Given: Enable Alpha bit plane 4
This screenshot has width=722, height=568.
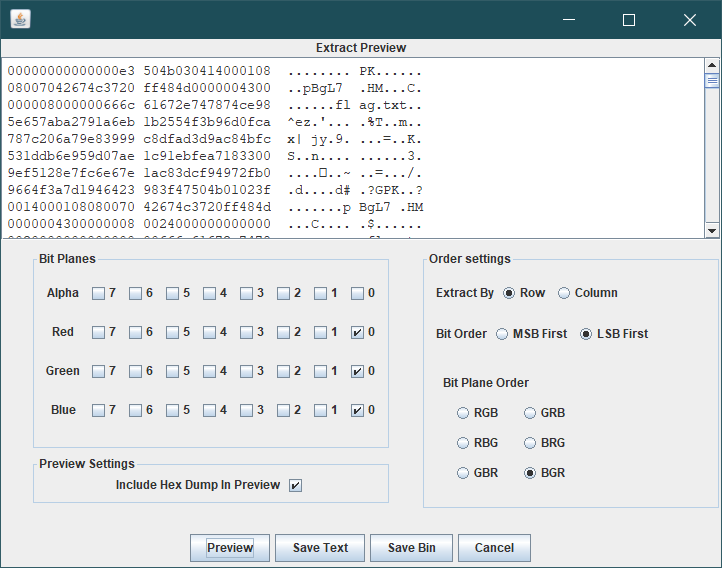Looking at the screenshot, I should pyautogui.click(x=209, y=293).
